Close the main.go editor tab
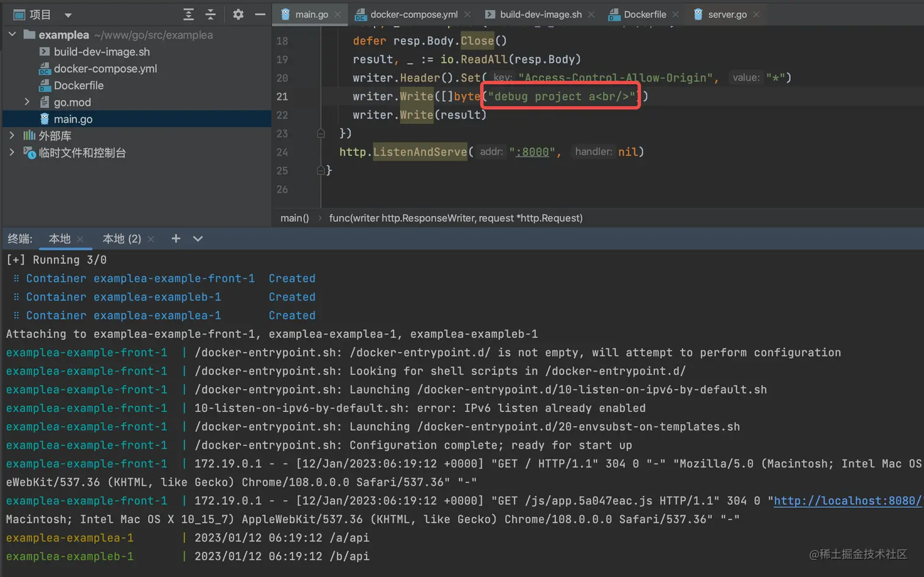 tap(338, 15)
